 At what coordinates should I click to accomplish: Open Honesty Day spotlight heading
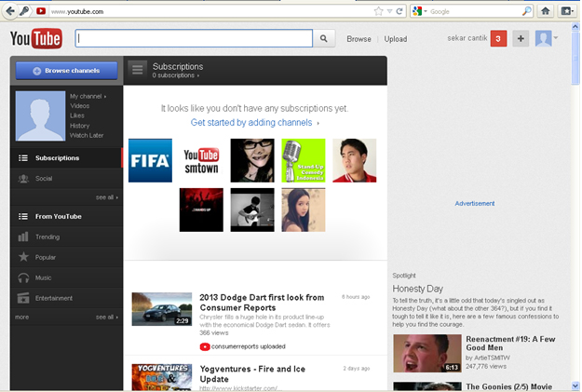point(417,289)
